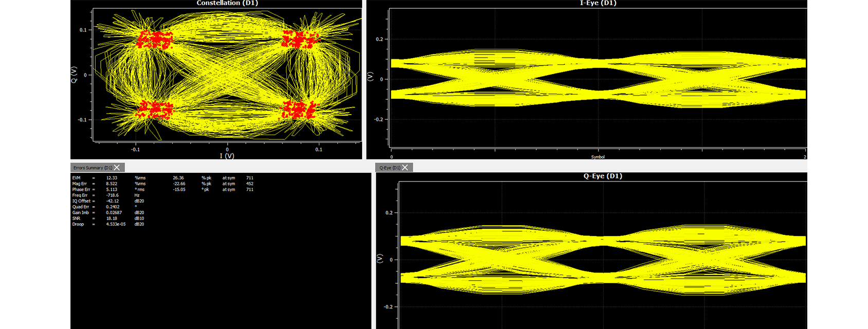868x329 pixels.
Task: Click the I-Eye (D1) plot title
Action: (x=598, y=3)
